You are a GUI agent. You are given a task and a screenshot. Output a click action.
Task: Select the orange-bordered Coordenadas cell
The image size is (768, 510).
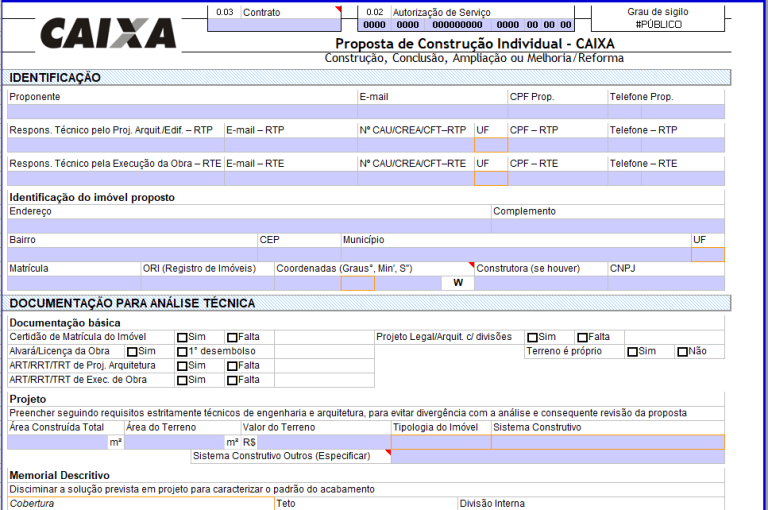(x=358, y=283)
